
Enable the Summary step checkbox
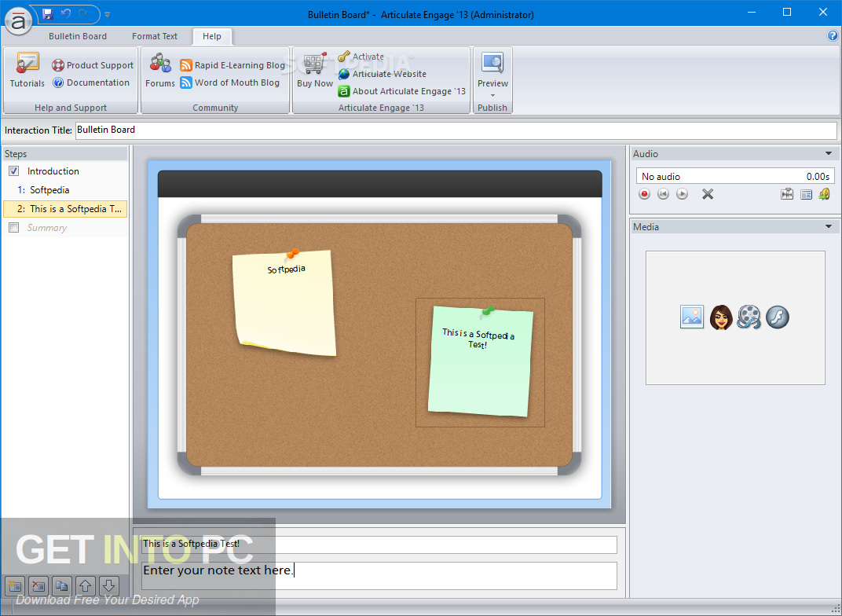point(14,228)
